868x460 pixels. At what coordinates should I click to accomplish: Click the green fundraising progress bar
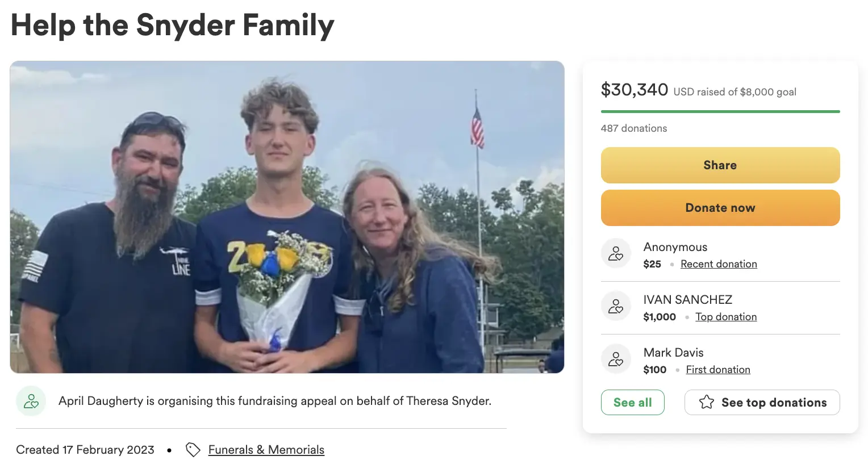pyautogui.click(x=720, y=111)
